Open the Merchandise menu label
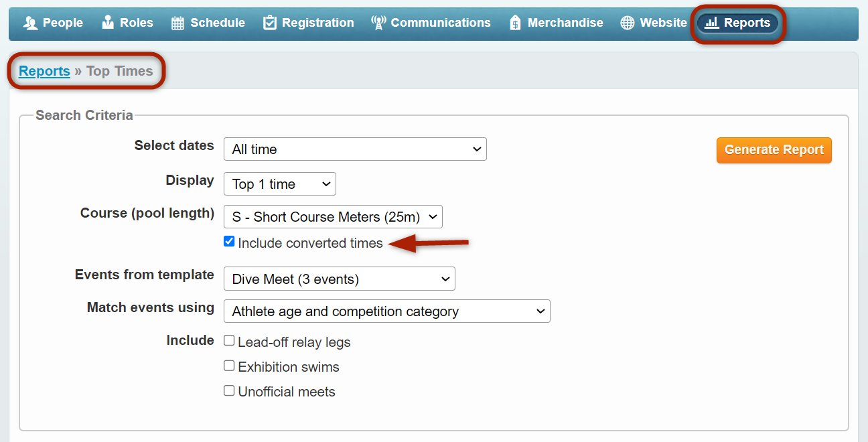This screenshot has height=442, width=868. 565,23
